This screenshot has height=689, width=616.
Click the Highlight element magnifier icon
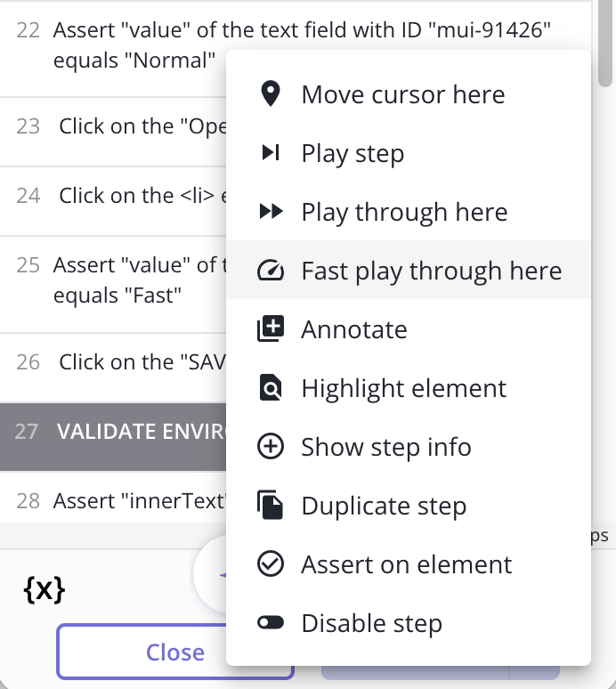pyautogui.click(x=271, y=387)
